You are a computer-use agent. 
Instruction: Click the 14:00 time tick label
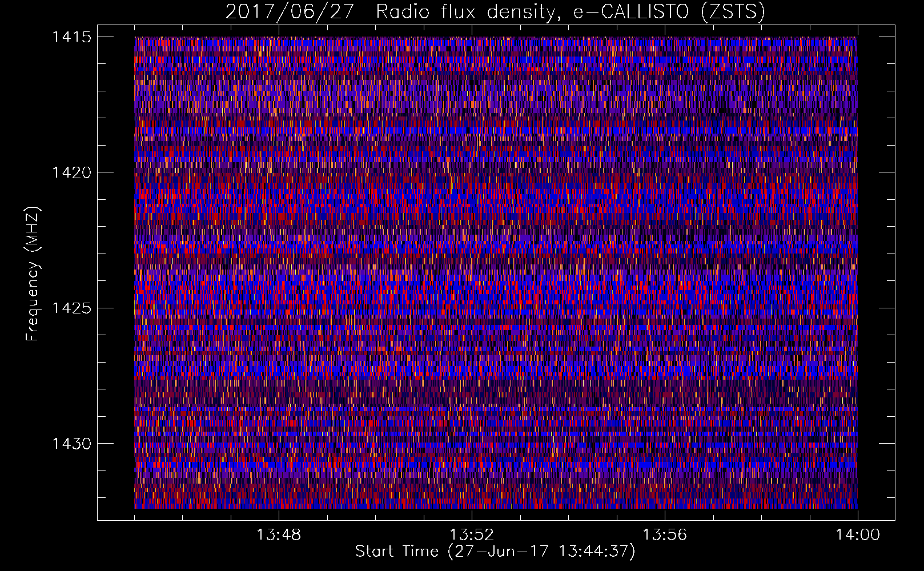click(x=858, y=535)
